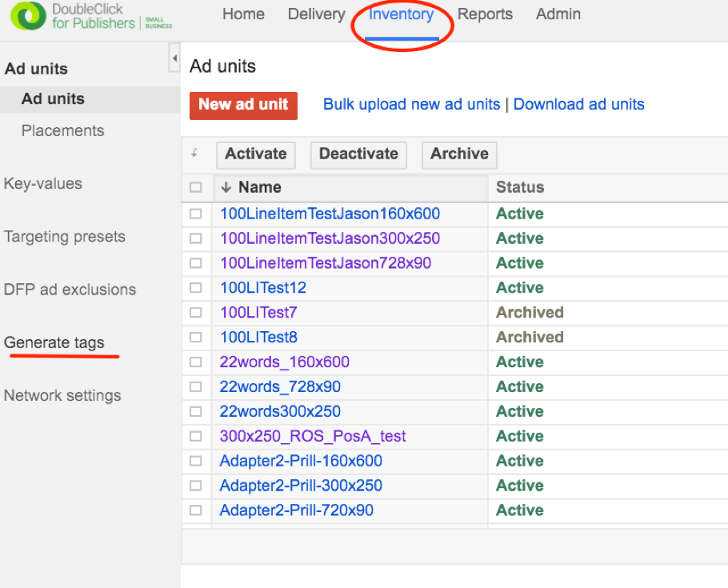This screenshot has height=588, width=728.
Task: Open ad unit Adapter2-Prill-300x250
Action: [301, 486]
